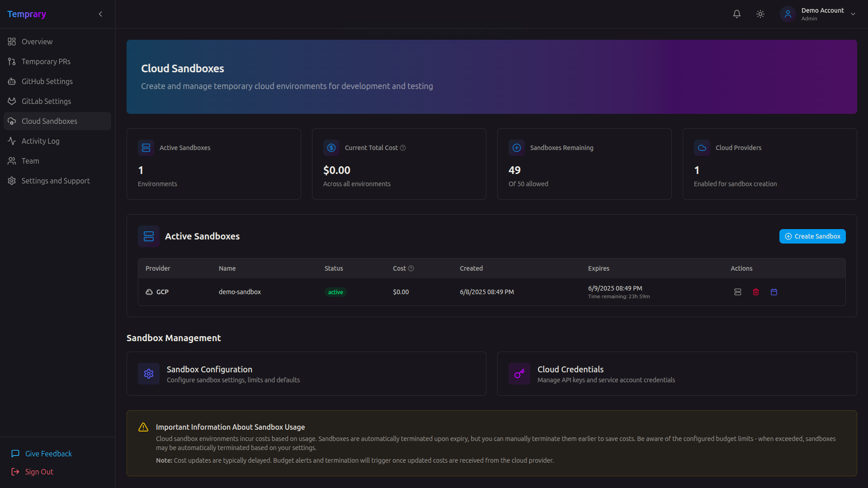Click the GitHub Settings icon
This screenshot has width=868, height=488.
(x=12, y=81)
